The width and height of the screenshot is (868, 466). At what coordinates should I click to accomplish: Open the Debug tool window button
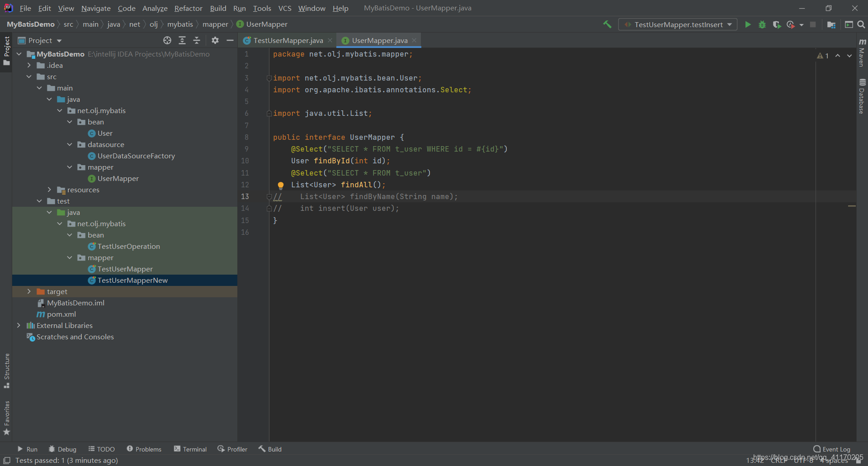(x=62, y=449)
